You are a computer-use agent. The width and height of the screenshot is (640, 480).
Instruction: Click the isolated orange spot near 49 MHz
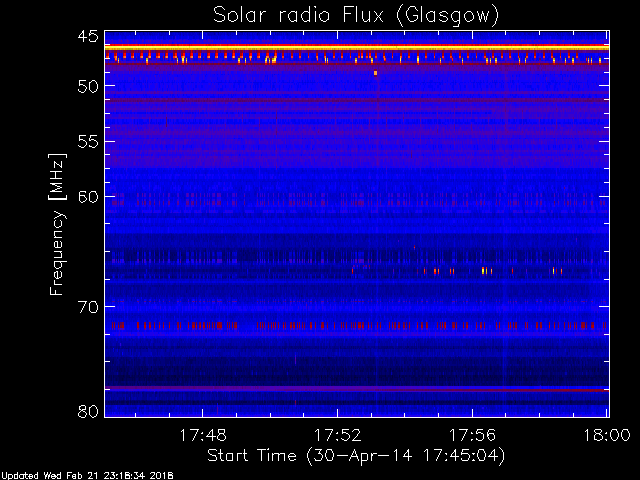click(x=376, y=73)
